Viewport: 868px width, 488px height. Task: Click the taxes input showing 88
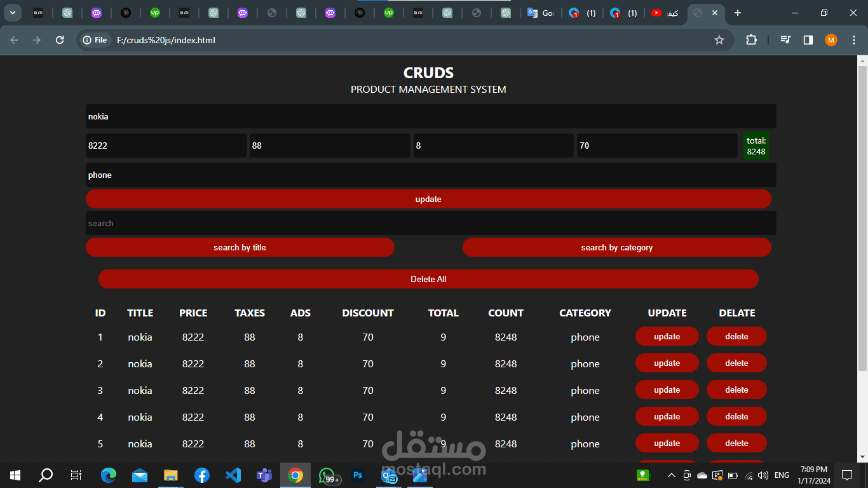point(330,146)
